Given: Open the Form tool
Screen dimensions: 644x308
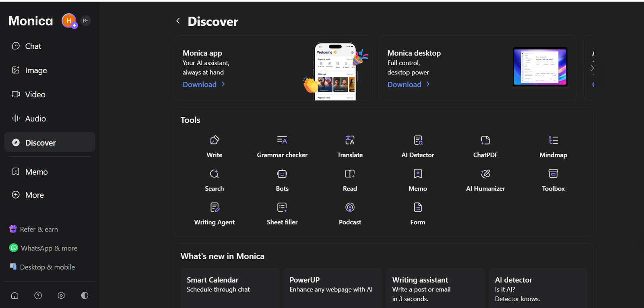Looking at the screenshot, I should click(418, 214).
